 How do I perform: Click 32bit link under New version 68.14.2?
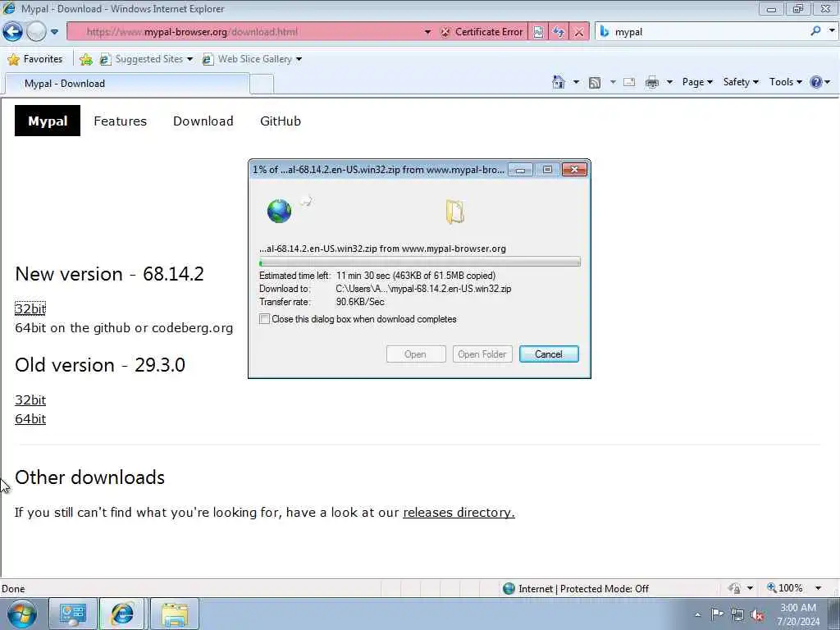click(30, 308)
